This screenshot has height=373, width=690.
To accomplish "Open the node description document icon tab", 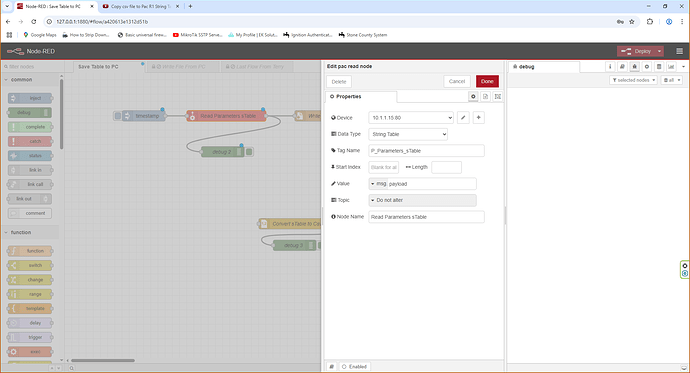I will coord(485,96).
